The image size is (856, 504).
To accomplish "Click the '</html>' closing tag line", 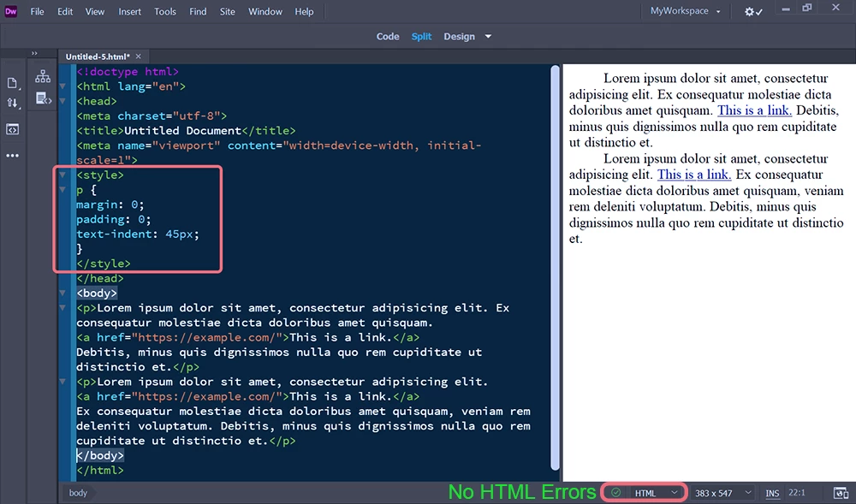I will coord(100,470).
